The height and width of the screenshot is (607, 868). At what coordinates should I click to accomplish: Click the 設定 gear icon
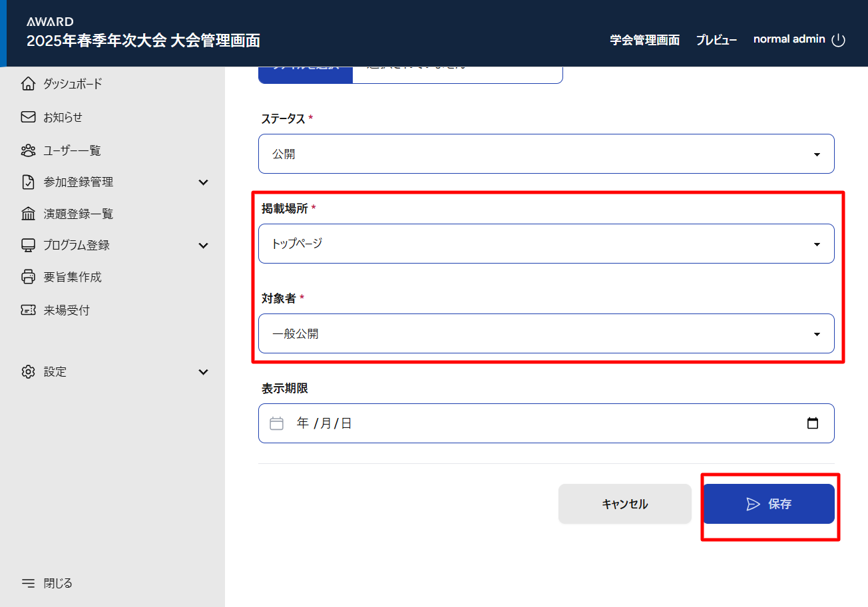pyautogui.click(x=28, y=371)
